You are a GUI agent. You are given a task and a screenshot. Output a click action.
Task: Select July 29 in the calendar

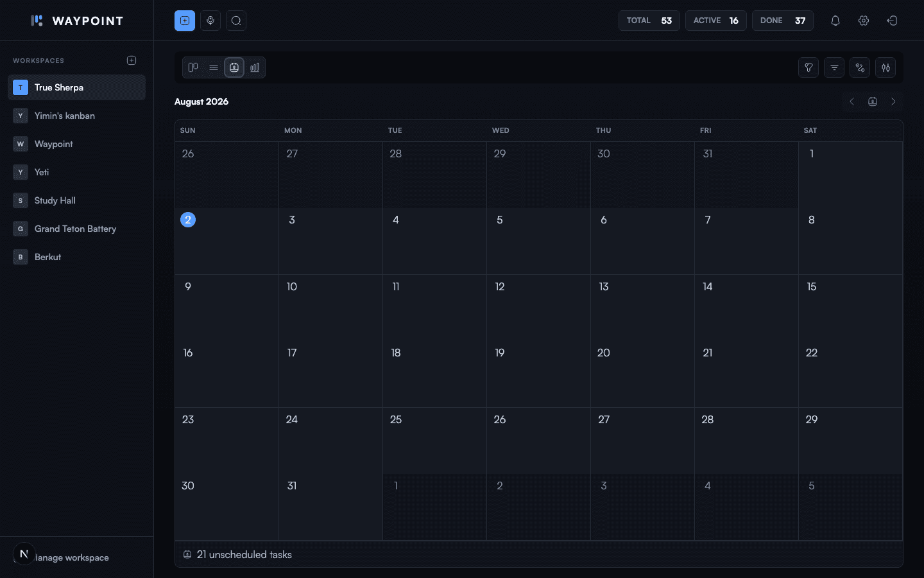538,175
